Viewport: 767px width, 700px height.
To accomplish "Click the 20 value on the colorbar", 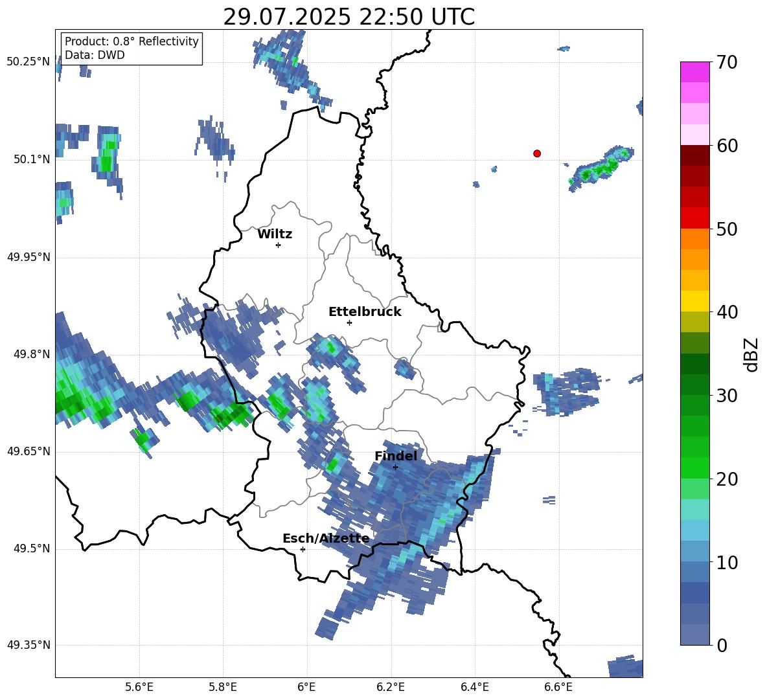I will pos(727,479).
